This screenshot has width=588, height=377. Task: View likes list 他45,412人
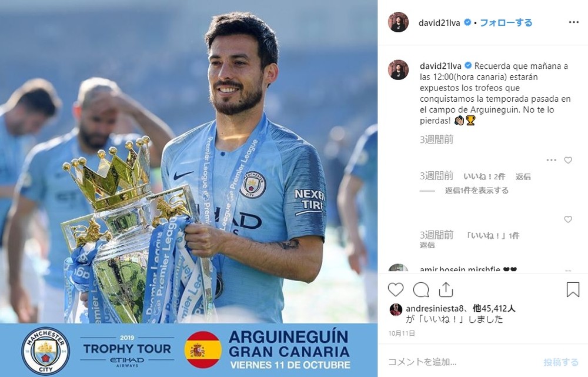(494, 309)
